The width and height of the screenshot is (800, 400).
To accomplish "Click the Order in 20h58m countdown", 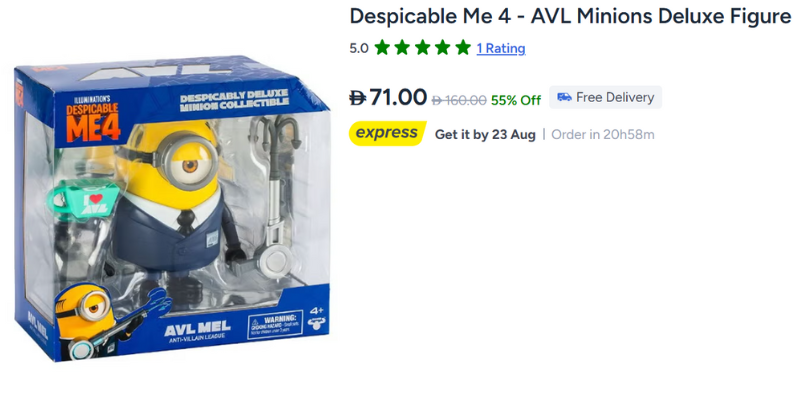I will pos(603,135).
